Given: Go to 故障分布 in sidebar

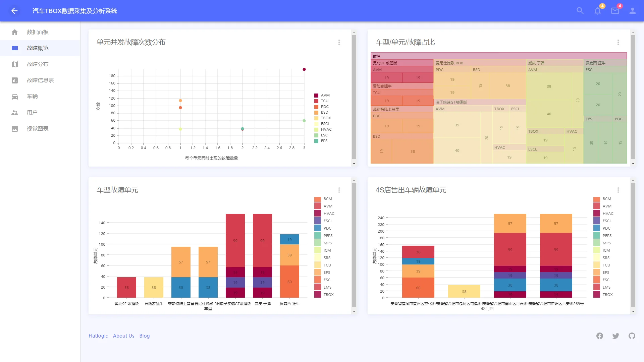Looking at the screenshot, I should (38, 64).
